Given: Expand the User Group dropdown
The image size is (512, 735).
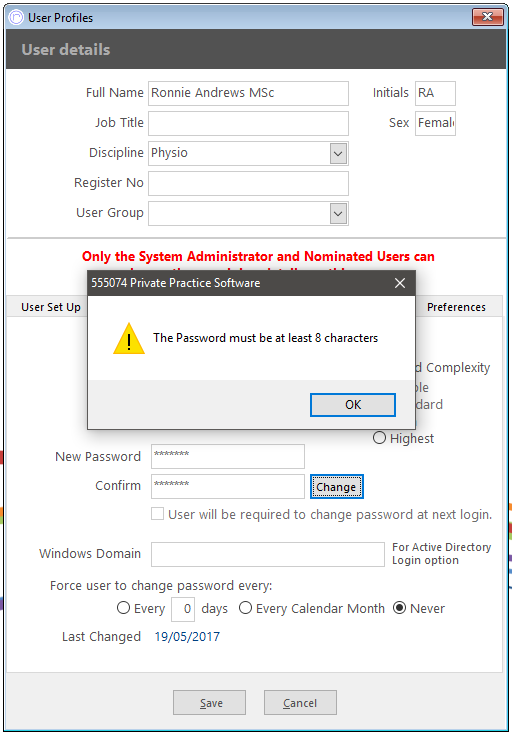Looking at the screenshot, I should 338,213.
